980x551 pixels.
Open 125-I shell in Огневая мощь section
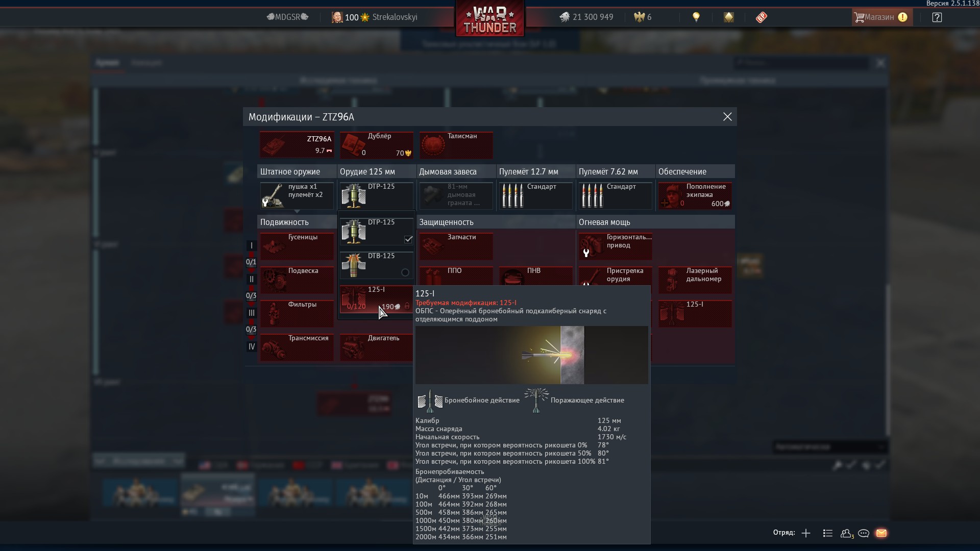click(x=695, y=313)
